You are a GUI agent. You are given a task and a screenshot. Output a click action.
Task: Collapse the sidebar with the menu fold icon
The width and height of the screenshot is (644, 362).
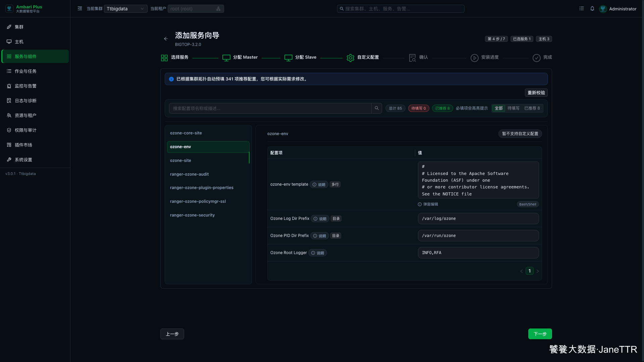pyautogui.click(x=80, y=9)
